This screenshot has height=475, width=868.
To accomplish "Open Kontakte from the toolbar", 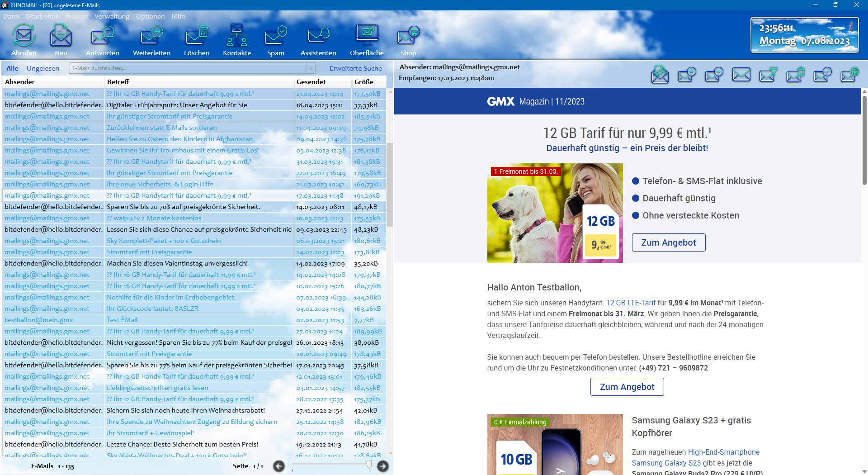I will [237, 36].
